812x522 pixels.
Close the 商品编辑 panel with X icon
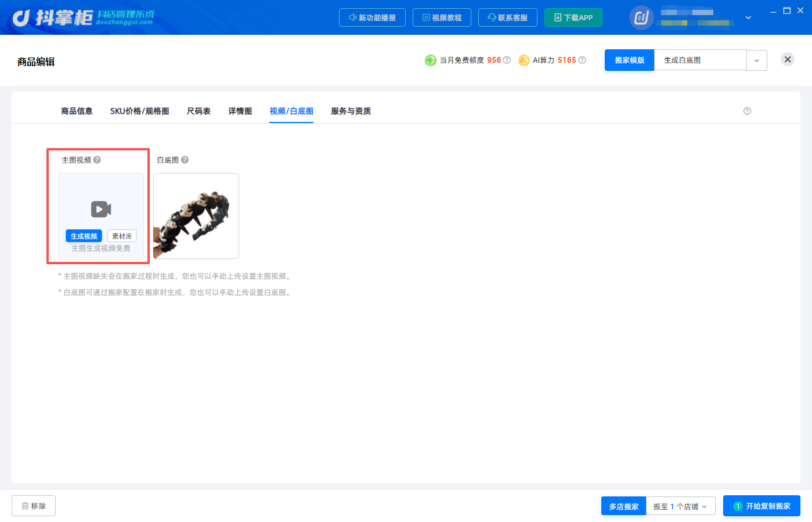[x=788, y=59]
